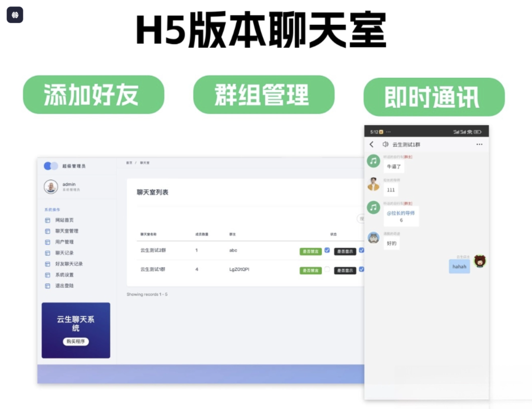
Task: Click the 购买程序 button in the sidebar card
Action: (76, 342)
